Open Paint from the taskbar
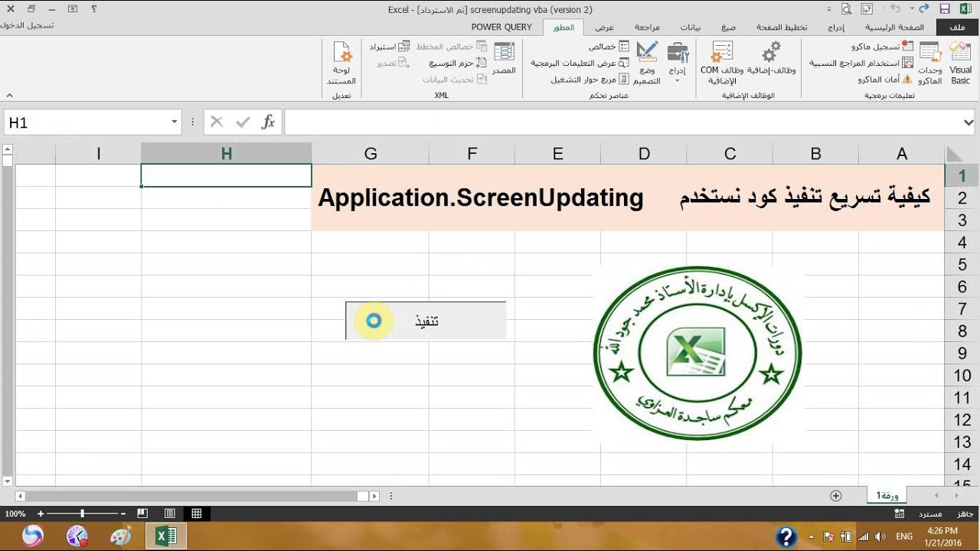This screenshot has width=980, height=551. (x=121, y=536)
